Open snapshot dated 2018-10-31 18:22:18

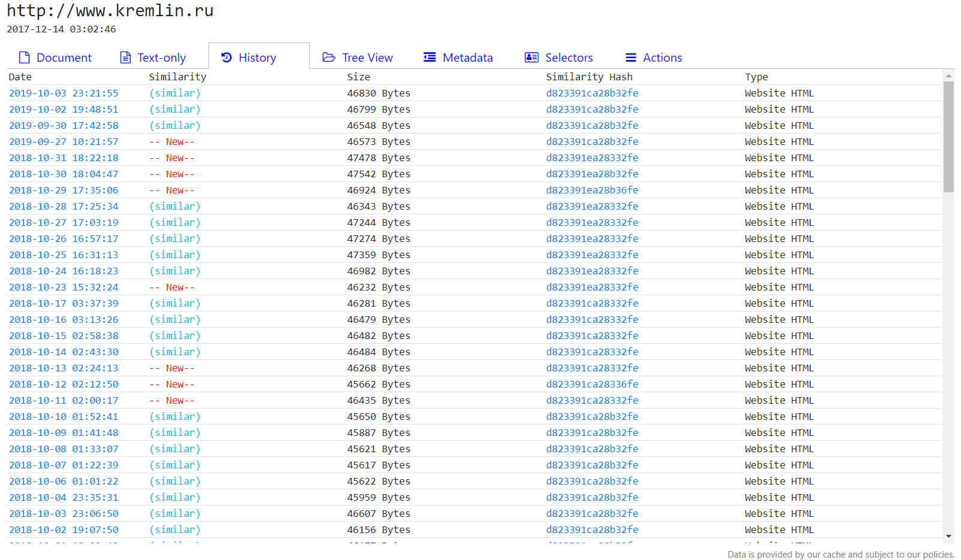tap(64, 158)
